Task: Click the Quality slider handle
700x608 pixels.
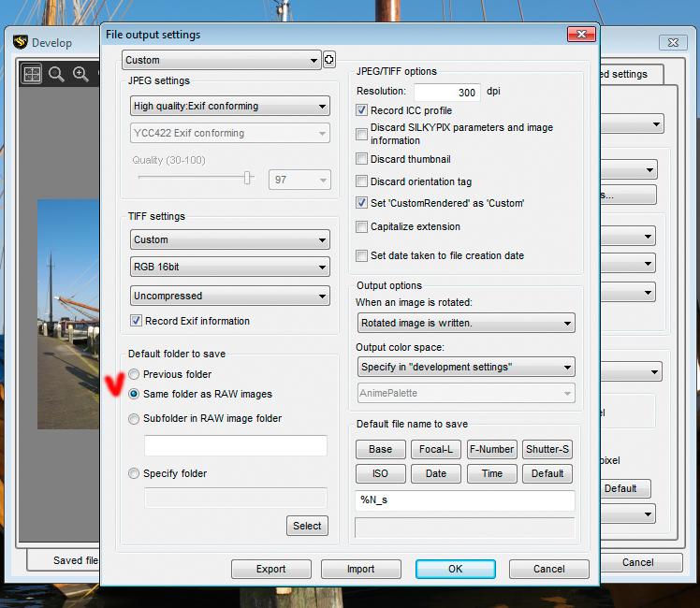Action: [x=247, y=178]
